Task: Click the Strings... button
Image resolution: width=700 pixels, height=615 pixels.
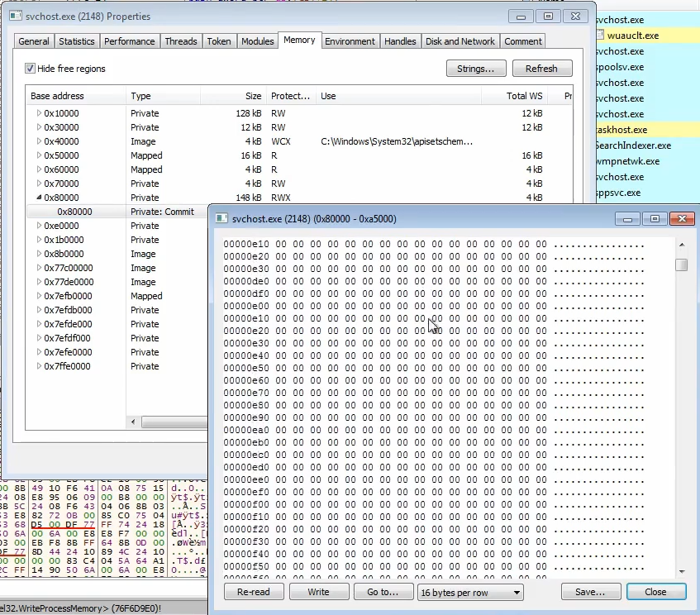Action: (x=475, y=69)
